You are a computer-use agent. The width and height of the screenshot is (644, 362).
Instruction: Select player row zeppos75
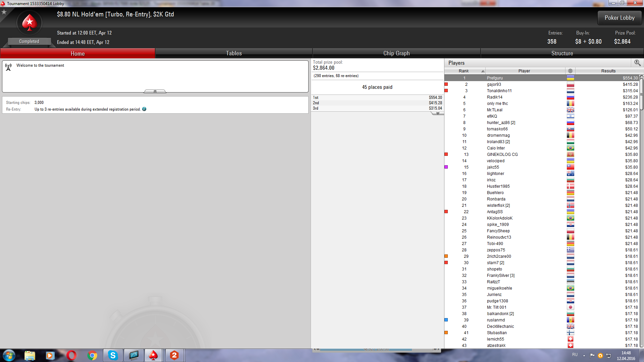coord(542,250)
